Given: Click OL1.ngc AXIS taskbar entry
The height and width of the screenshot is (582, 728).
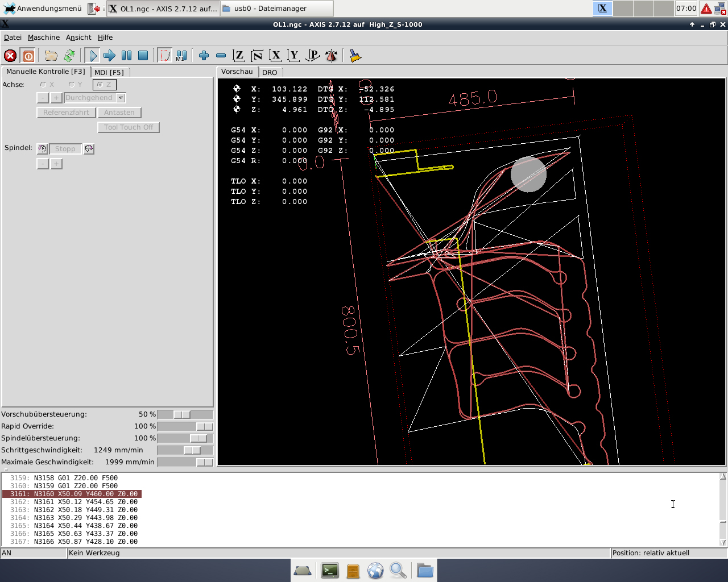Looking at the screenshot, I should pyautogui.click(x=163, y=9).
